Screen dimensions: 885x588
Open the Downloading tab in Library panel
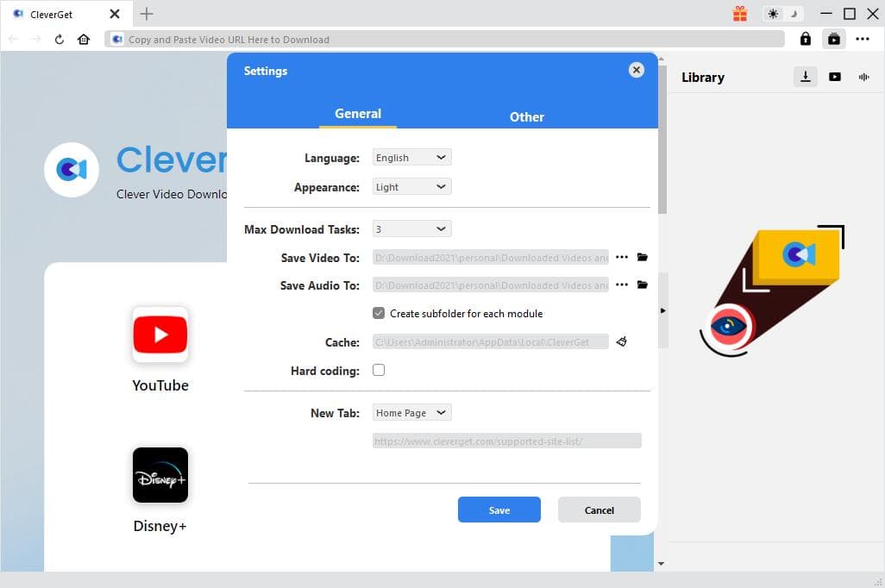806,77
